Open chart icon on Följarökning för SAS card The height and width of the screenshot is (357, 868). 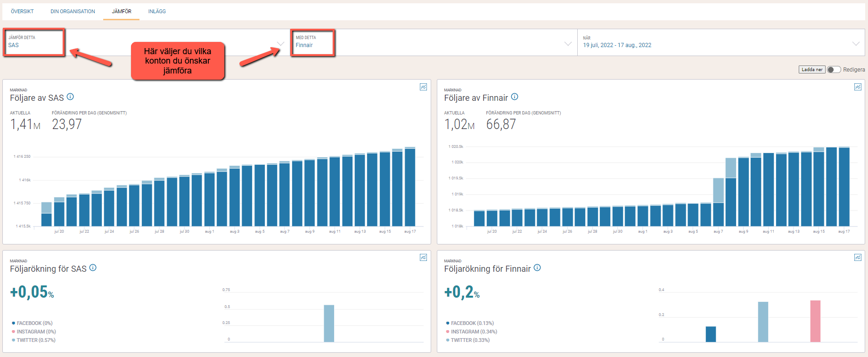[424, 257]
